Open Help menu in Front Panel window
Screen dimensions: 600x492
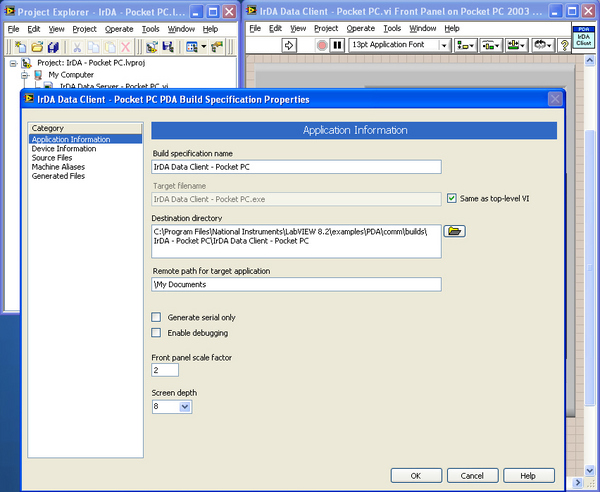pos(452,28)
